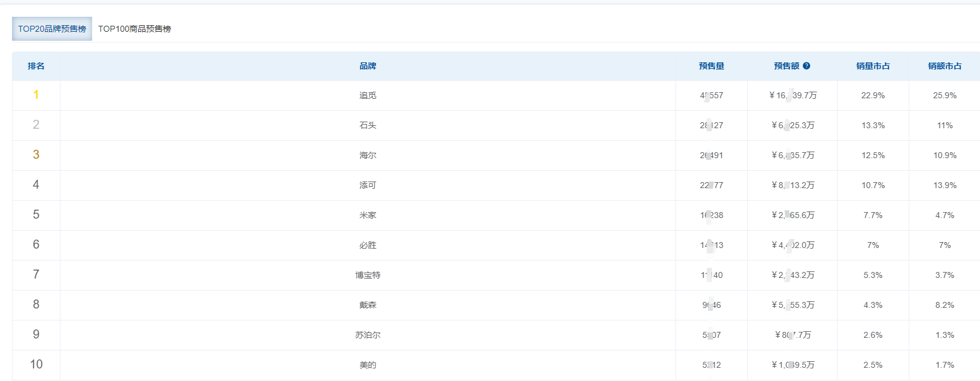
Task: Select the brand name 美的
Action: point(368,365)
